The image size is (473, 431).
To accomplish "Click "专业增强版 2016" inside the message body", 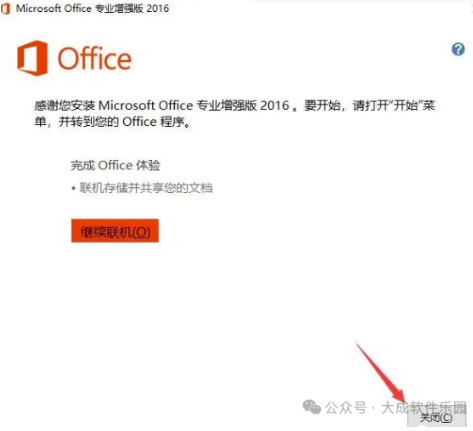I will [243, 106].
